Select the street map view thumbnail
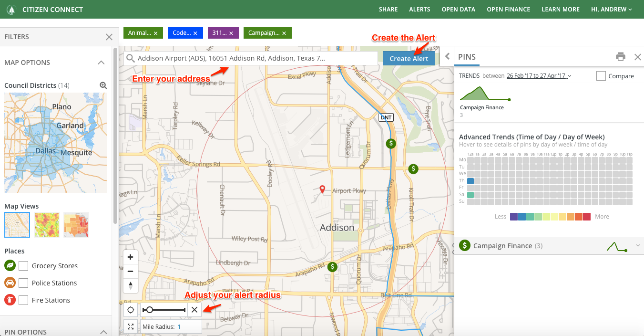This screenshot has height=336, width=644. (17, 225)
